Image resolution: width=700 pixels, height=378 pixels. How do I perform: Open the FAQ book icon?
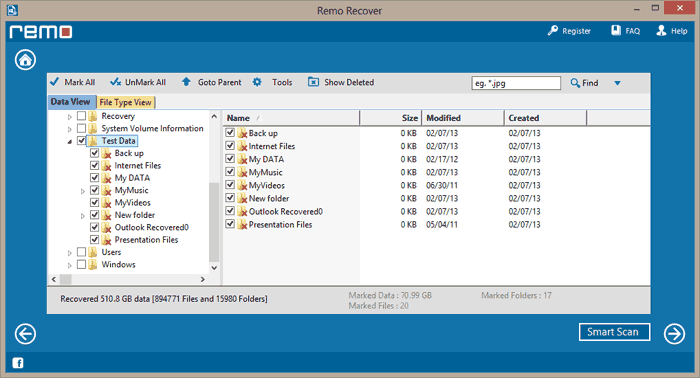point(616,30)
